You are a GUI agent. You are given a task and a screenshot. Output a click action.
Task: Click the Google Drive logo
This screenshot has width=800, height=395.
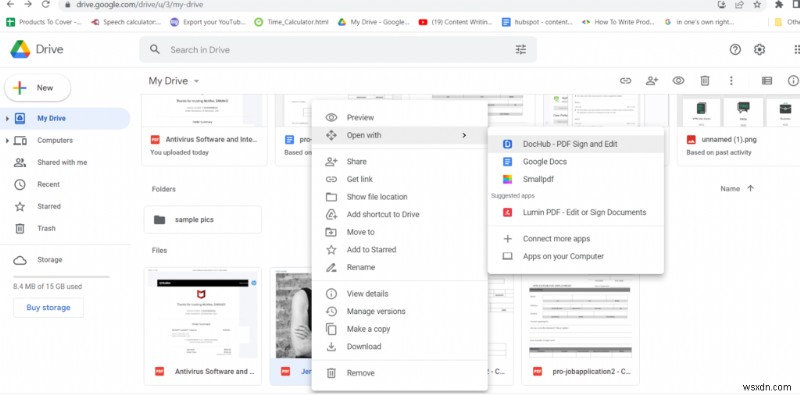click(20, 50)
